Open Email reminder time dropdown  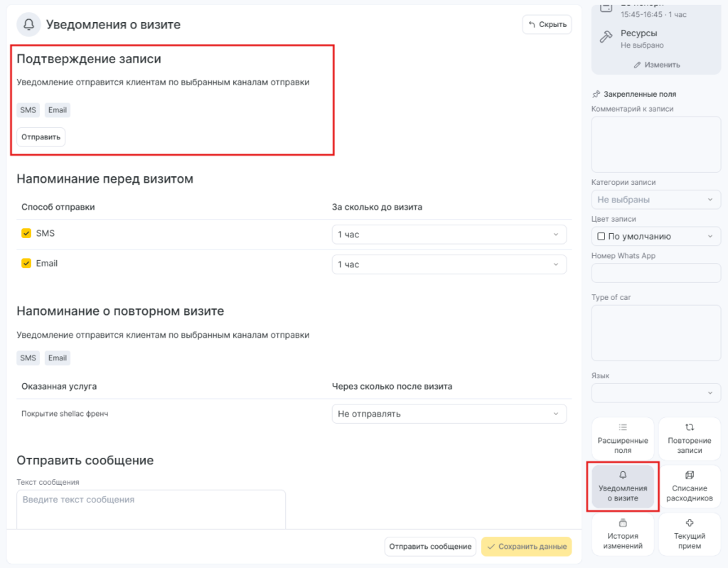pyautogui.click(x=449, y=264)
